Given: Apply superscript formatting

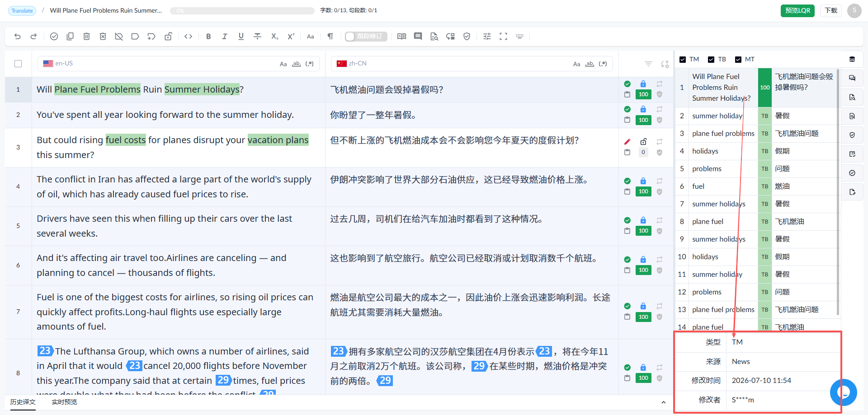Looking at the screenshot, I should point(291,37).
